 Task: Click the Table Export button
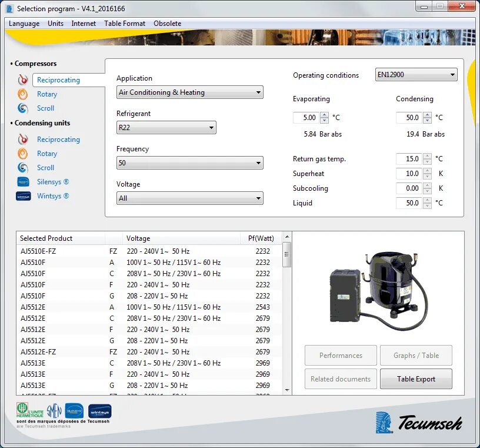[x=416, y=379]
